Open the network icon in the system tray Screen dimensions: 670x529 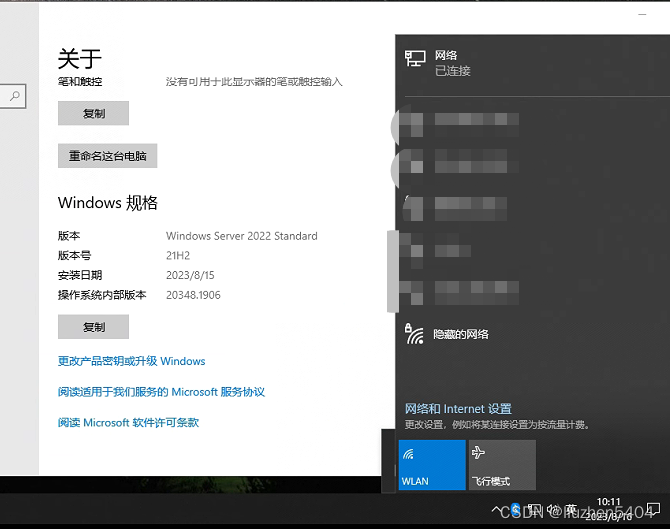[535, 509]
